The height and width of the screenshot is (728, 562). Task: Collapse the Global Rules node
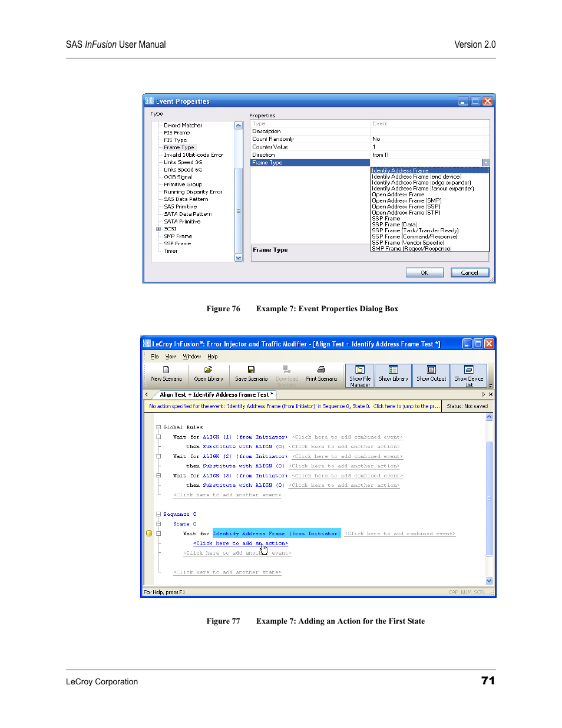(158, 427)
